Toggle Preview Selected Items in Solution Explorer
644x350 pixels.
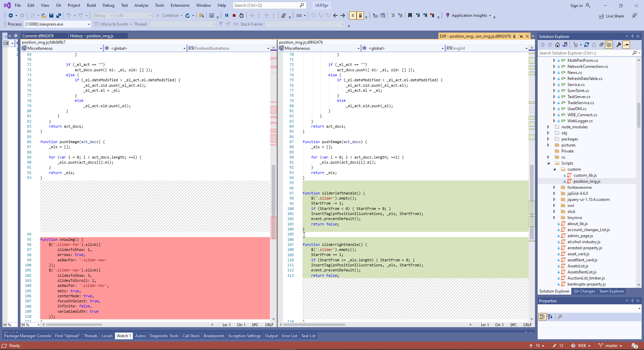tap(626, 45)
